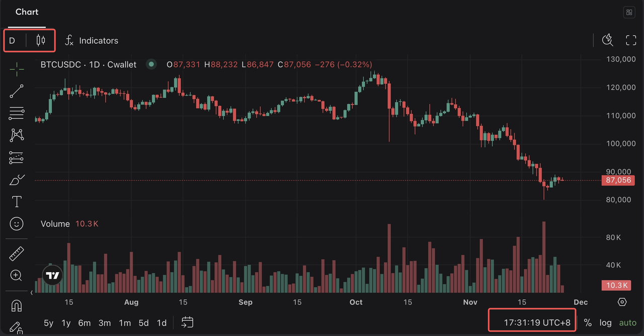Set the date range to 6m

tap(84, 323)
